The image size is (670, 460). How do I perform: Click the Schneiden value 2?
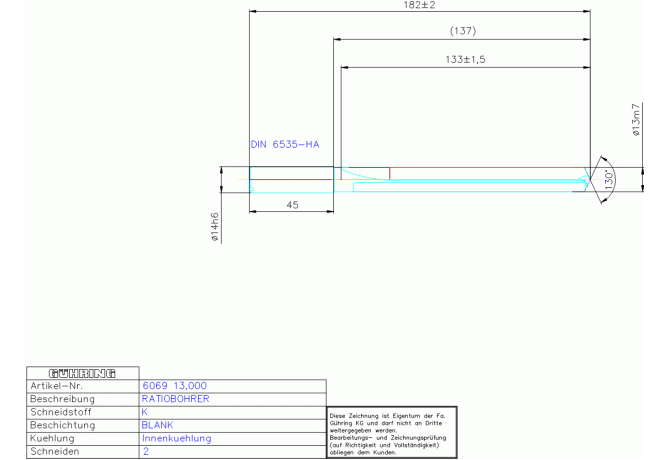pos(145,451)
